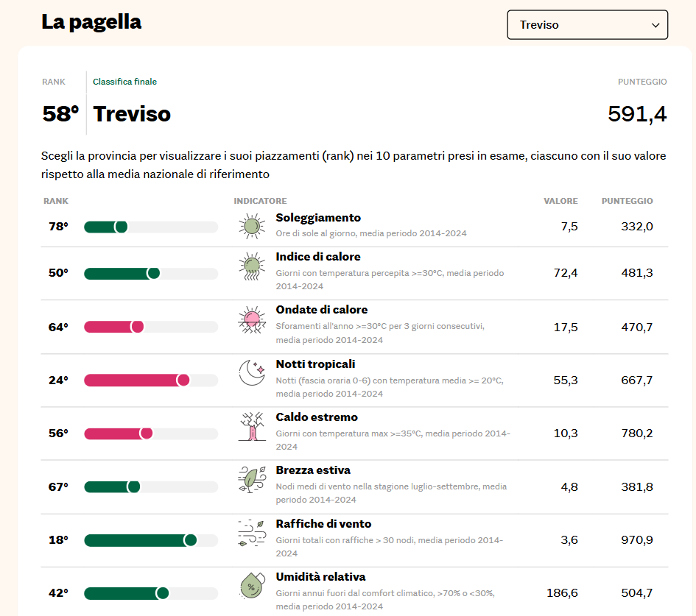Viewport: 696px width, 616px height.
Task: Click the Soleggiamento sun icon
Action: (252, 226)
